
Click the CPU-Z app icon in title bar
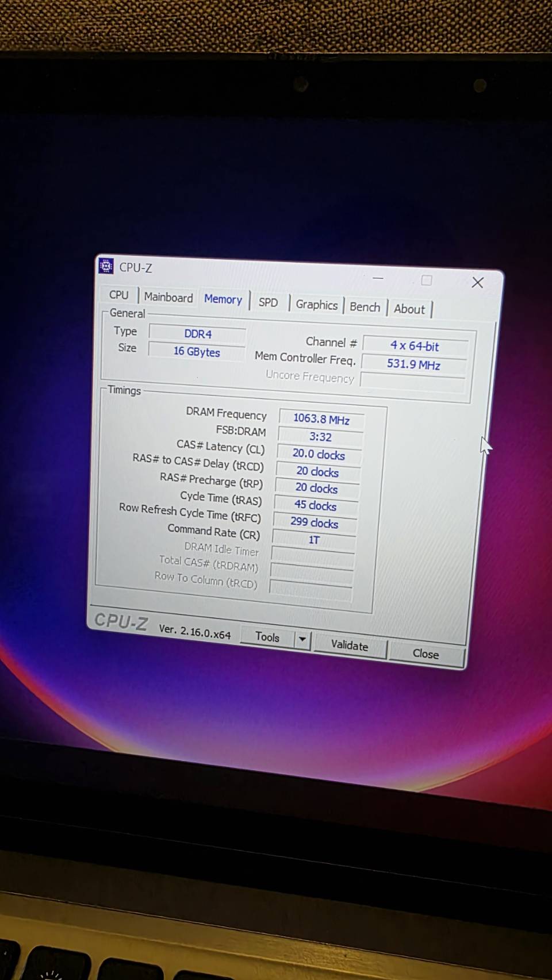point(106,266)
